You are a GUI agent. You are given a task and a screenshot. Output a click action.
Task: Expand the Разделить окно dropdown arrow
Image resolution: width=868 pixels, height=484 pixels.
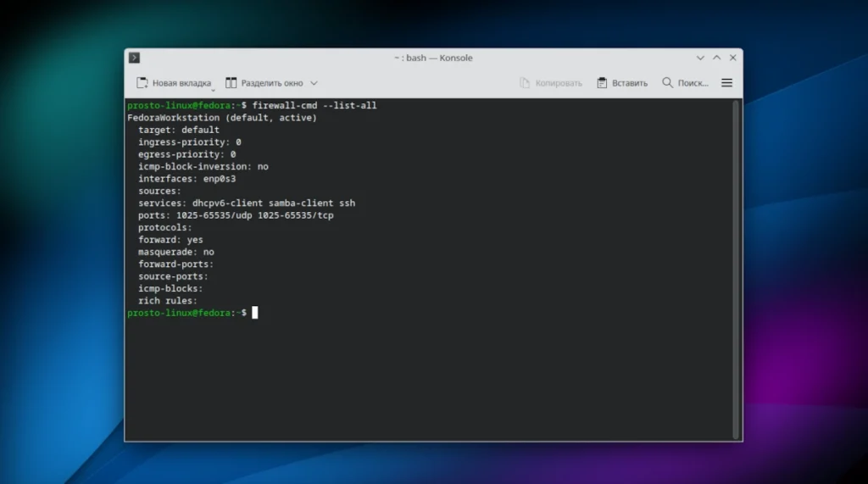tap(314, 83)
